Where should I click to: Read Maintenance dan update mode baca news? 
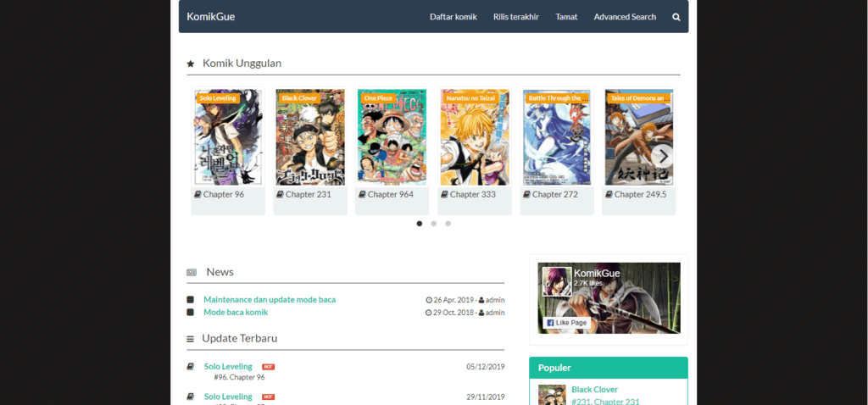(270, 300)
